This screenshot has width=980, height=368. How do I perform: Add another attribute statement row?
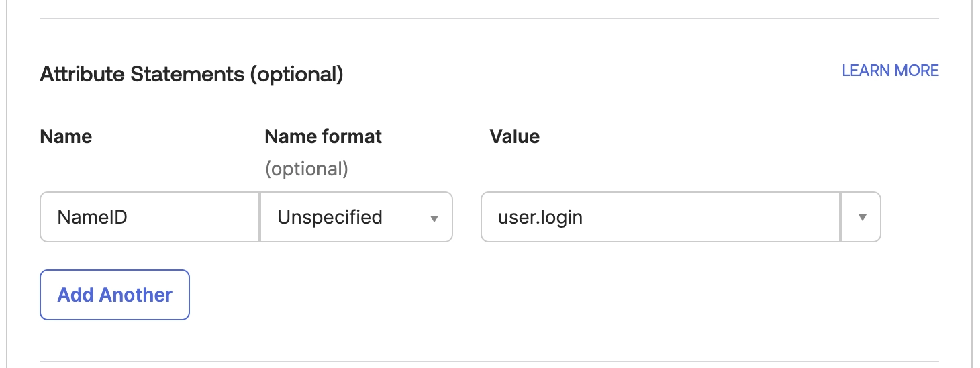coord(115,295)
